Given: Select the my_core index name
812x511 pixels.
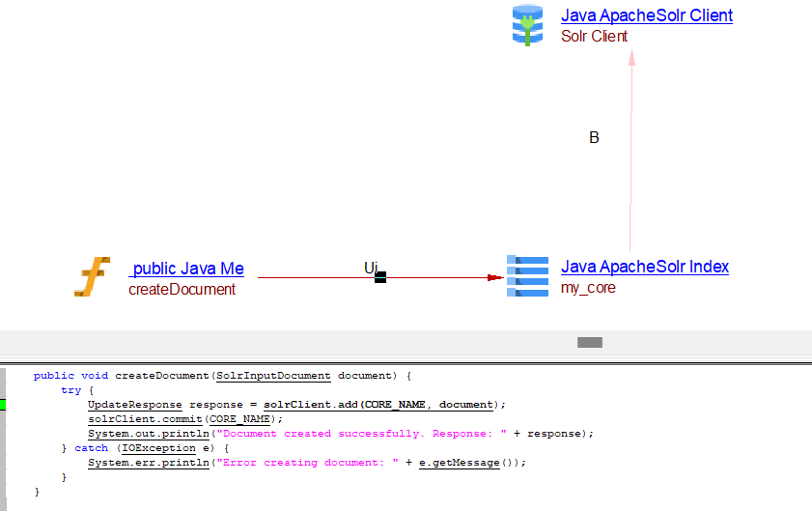Looking at the screenshot, I should click(588, 288).
